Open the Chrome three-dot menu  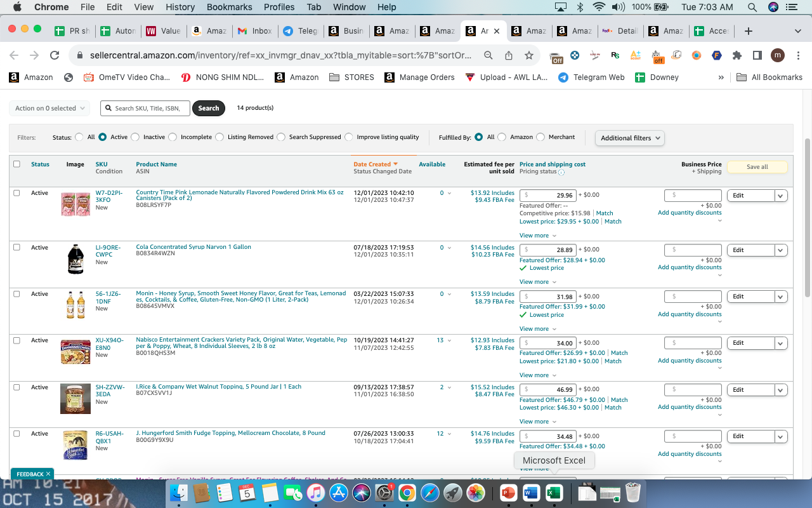pyautogui.click(x=797, y=55)
